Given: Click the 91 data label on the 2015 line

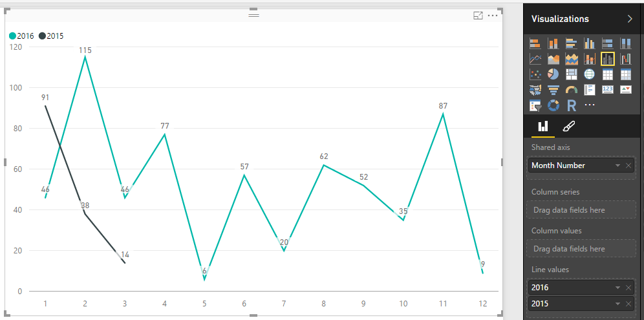Looking at the screenshot, I should click(x=45, y=98).
